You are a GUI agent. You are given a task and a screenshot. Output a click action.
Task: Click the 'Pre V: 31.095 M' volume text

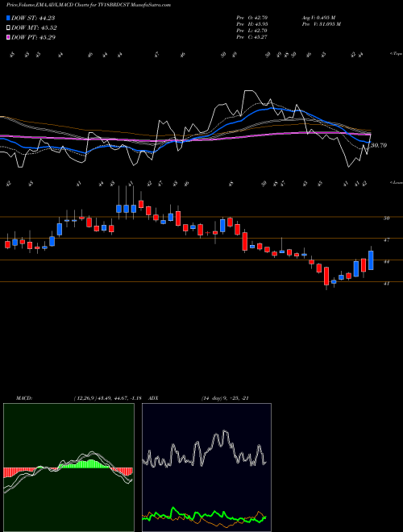321,24
